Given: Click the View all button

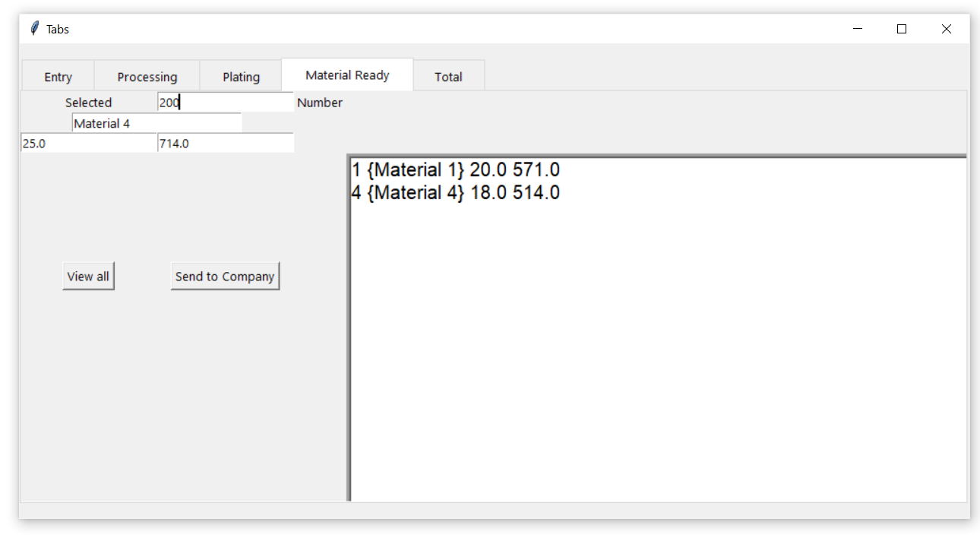Looking at the screenshot, I should point(88,276).
